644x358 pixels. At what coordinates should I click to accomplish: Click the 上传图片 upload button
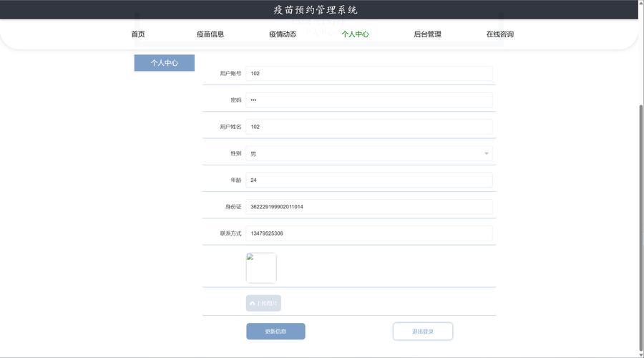click(263, 304)
